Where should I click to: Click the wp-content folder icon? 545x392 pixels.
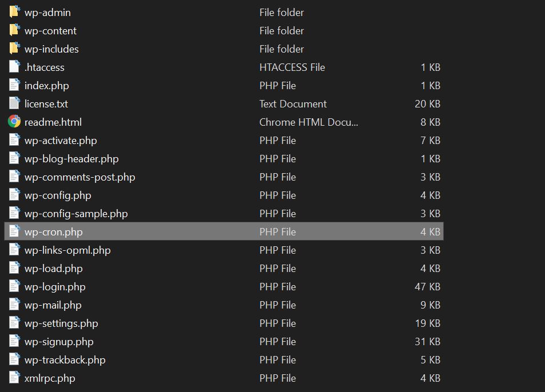pos(14,30)
